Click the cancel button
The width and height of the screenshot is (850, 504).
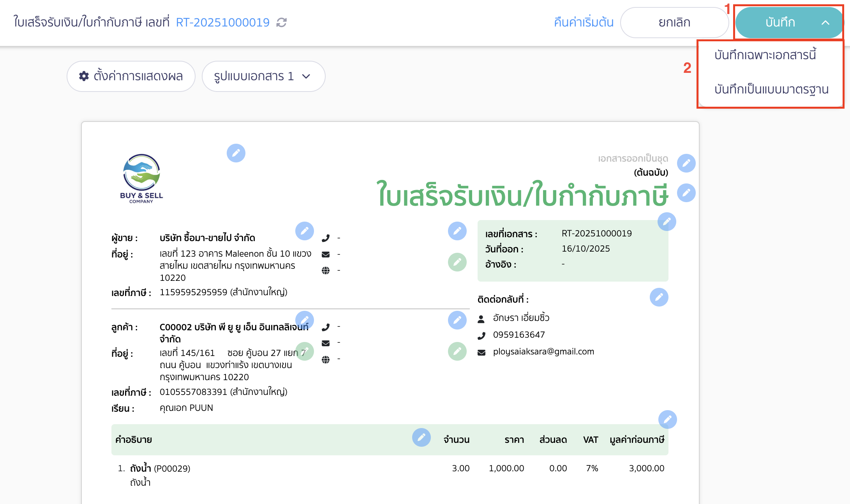(674, 23)
